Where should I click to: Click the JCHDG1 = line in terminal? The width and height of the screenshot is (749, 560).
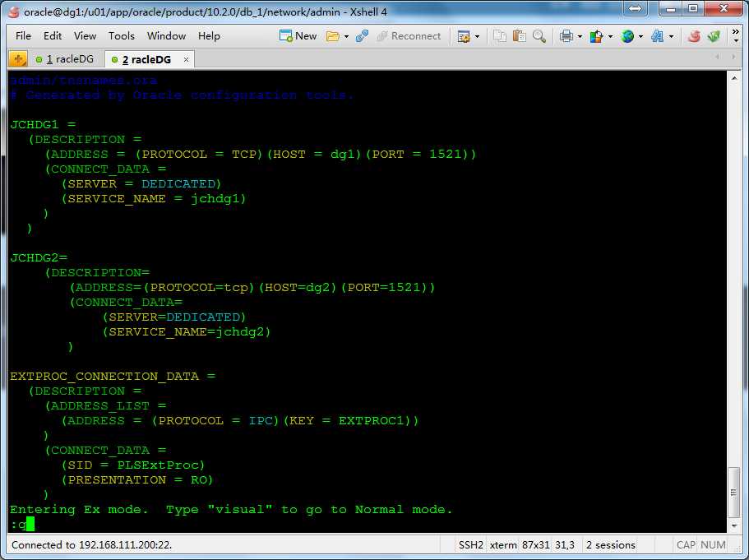[x=43, y=125]
